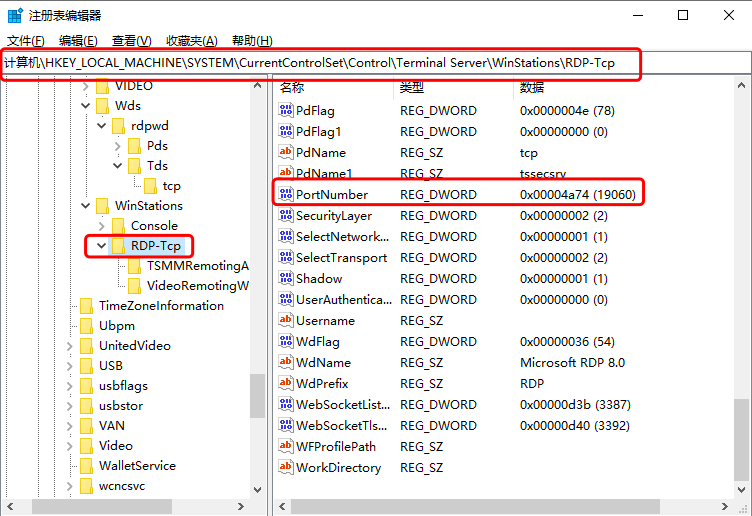Expand the USB key node
Viewport: 752px width, 516px height.
[69, 366]
